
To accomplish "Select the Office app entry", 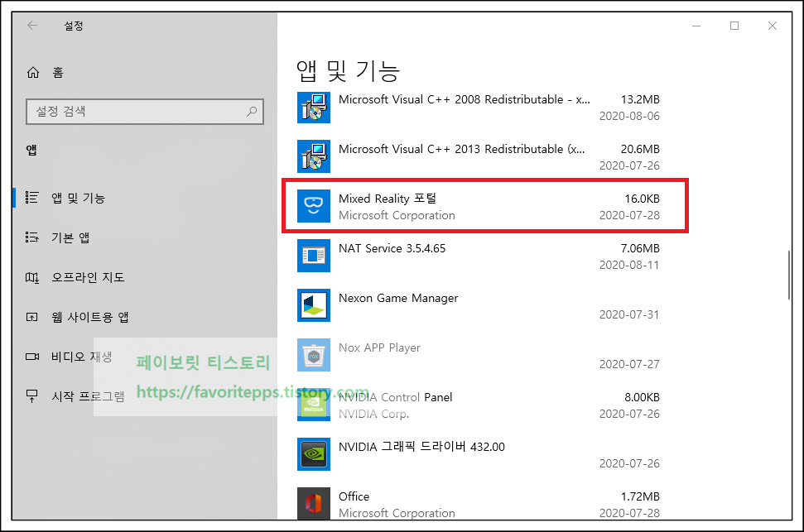I will (354, 496).
